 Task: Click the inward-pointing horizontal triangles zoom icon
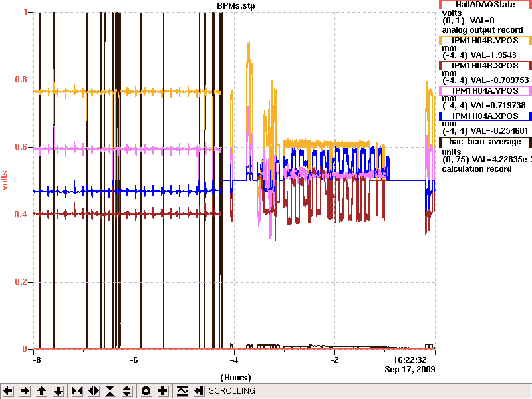[x=77, y=391]
